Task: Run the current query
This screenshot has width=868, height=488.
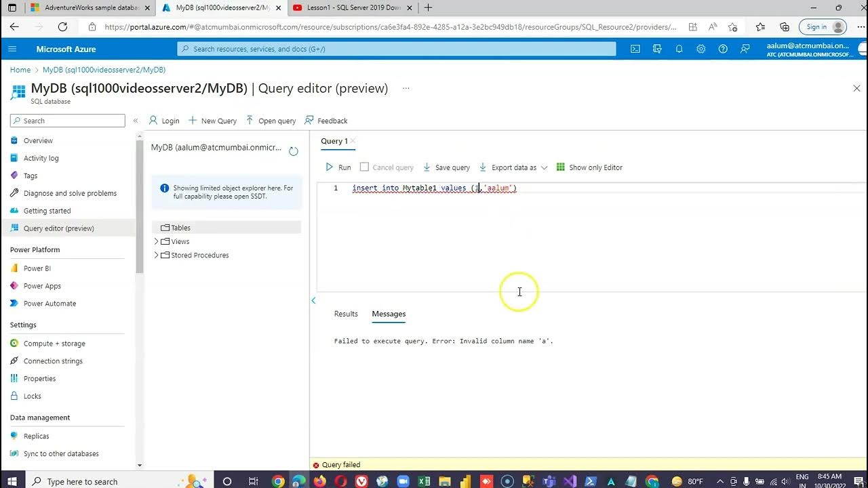Action: [x=338, y=167]
